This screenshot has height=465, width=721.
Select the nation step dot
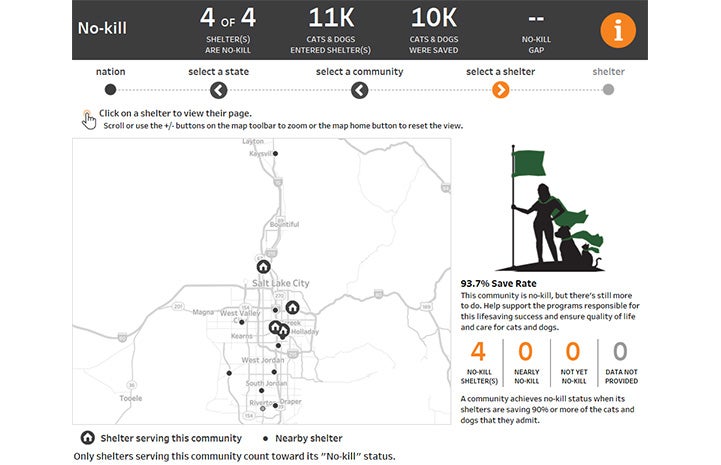[110, 89]
